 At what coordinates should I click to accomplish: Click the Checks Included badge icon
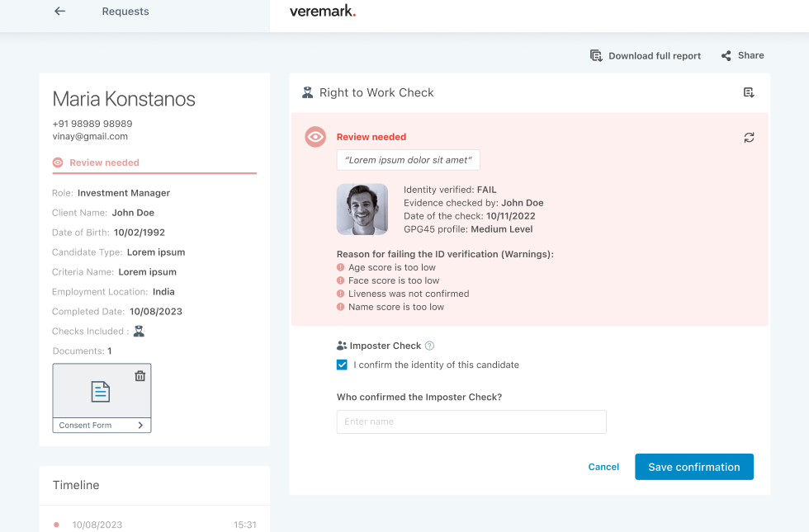click(x=137, y=331)
